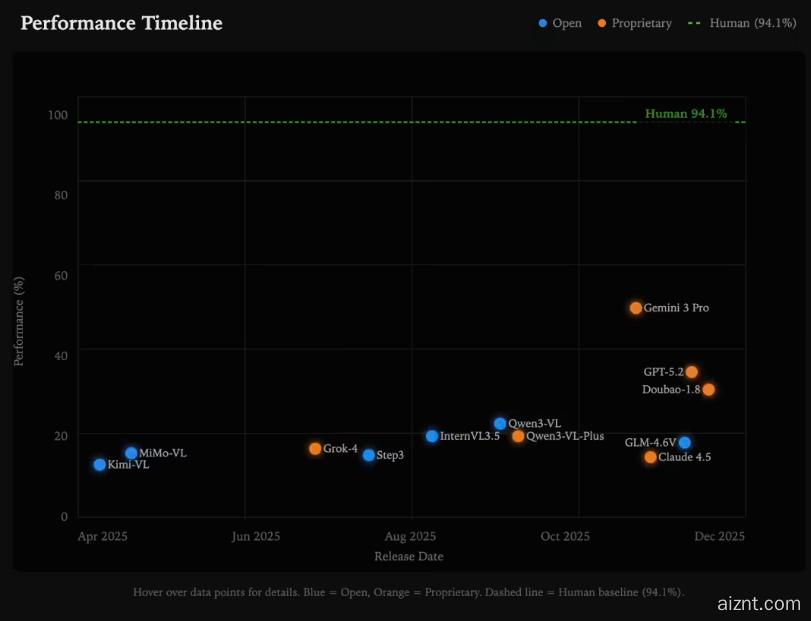The height and width of the screenshot is (621, 811).
Task: Select the InternVL3.5 data point
Action: 432,436
